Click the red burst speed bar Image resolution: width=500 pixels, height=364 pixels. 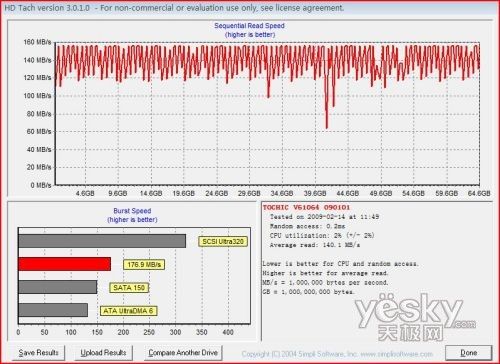(x=65, y=264)
